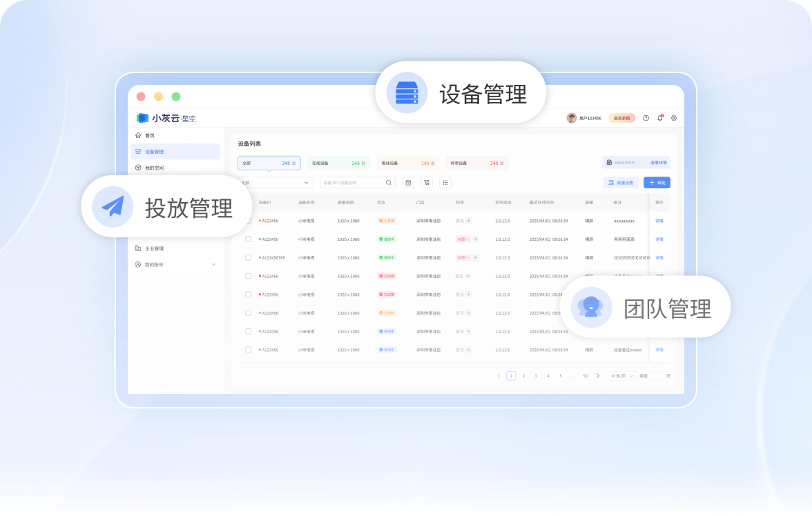The image size is (812, 516).
Task: Toggle the select-all checkbox in table header
Action: (x=248, y=202)
